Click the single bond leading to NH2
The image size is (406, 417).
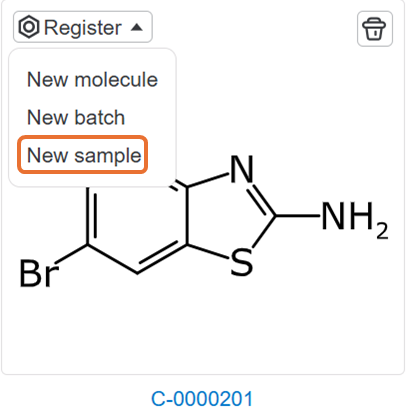point(298,216)
